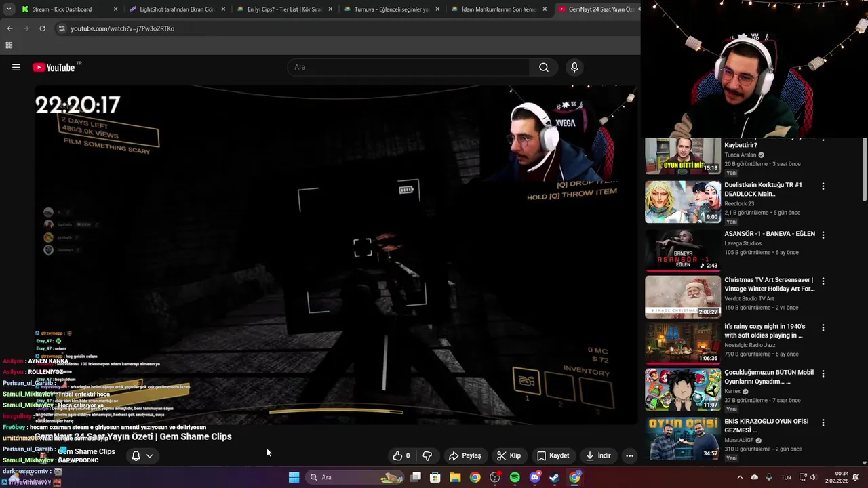Open Steam from the taskbar
The width and height of the screenshot is (868, 488).
554,477
